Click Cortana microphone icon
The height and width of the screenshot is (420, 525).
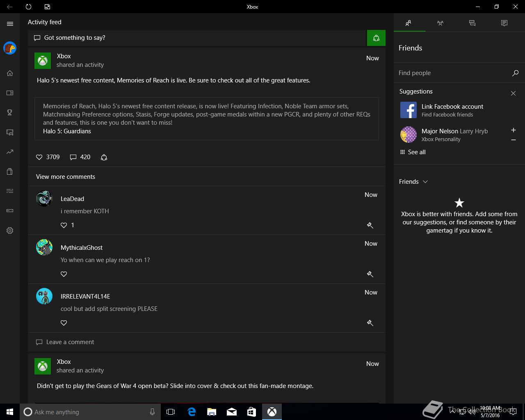(152, 412)
